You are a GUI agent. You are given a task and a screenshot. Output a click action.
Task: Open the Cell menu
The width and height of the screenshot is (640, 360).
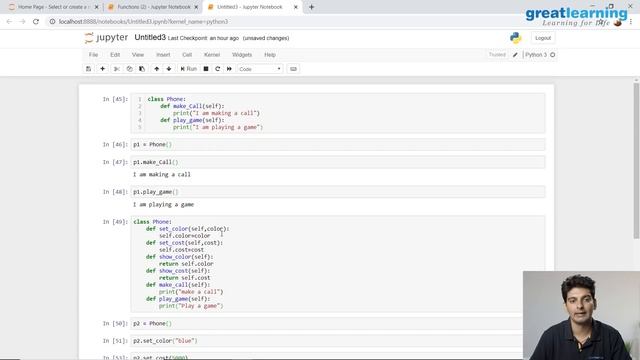coord(187,55)
